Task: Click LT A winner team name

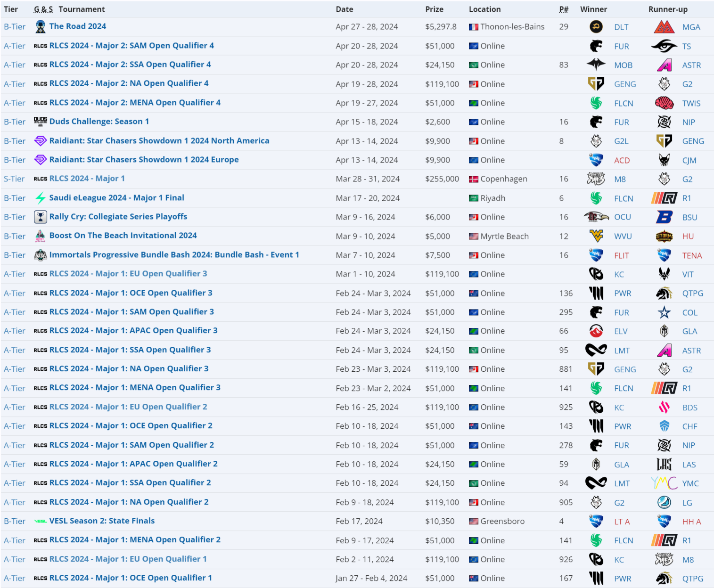Action: pos(622,522)
